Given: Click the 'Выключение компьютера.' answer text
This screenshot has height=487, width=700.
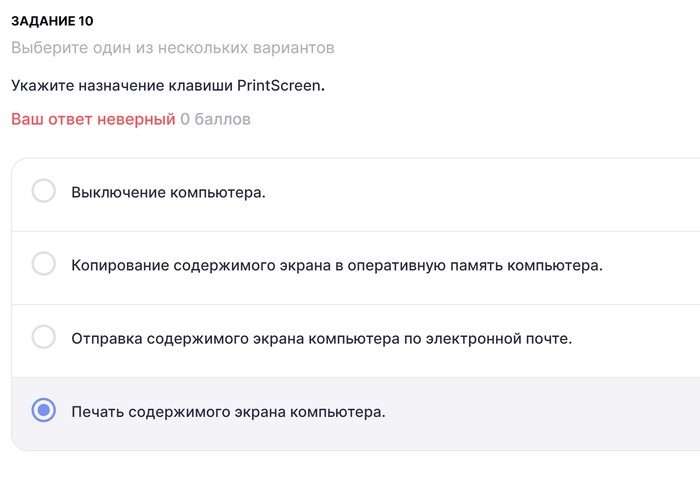Looking at the screenshot, I should 168,192.
